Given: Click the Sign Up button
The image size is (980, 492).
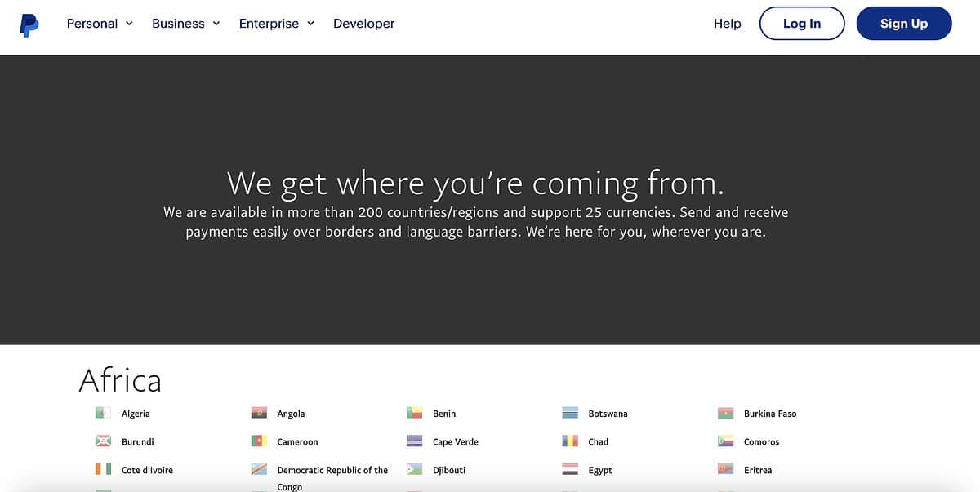Looking at the screenshot, I should click(904, 24).
